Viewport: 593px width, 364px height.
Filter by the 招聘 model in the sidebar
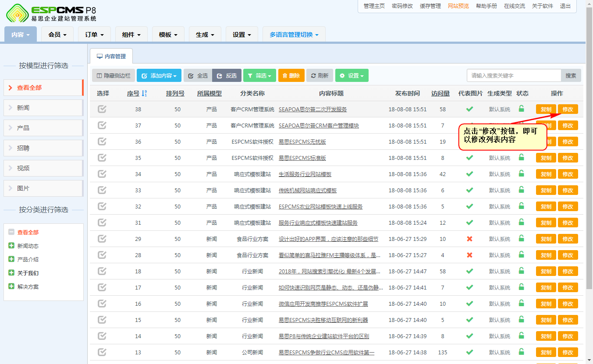[43, 148]
